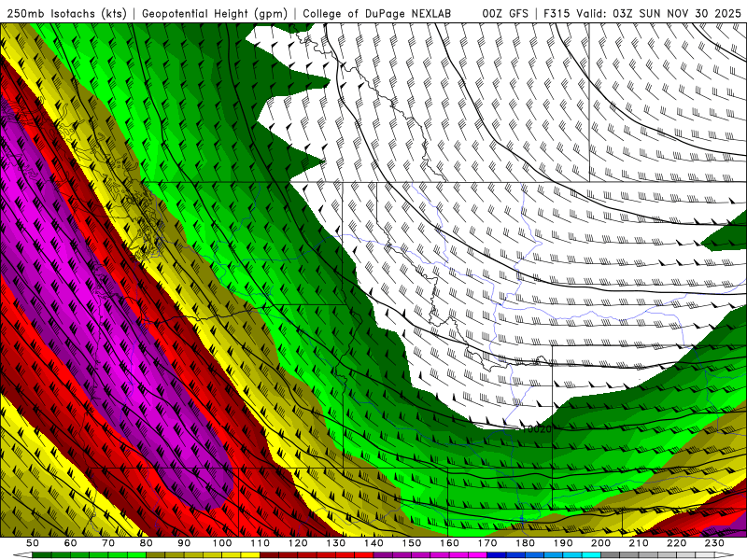Click the '10020' height contour label
Image resolution: width=747 pixels, height=560 pixels.
pos(536,429)
